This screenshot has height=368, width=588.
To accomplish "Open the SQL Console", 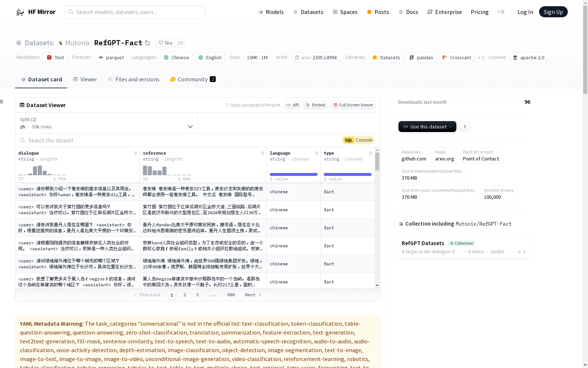I will tap(358, 140).
